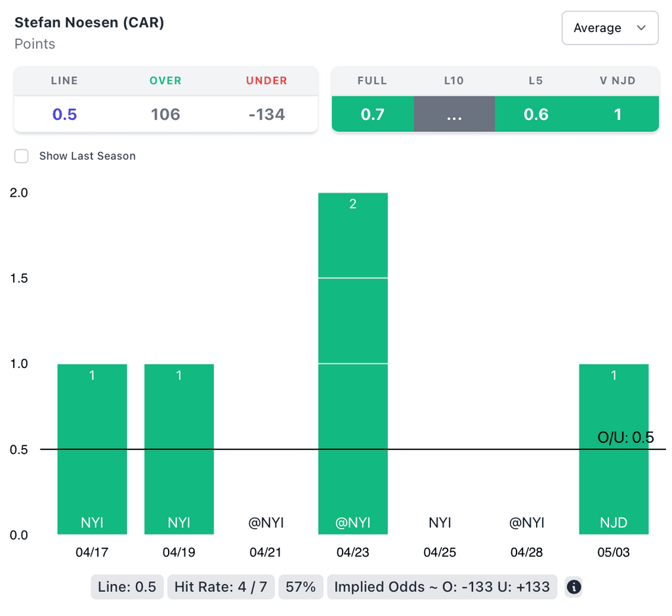672x616 pixels.
Task: Click the line value 0.5
Action: pos(64,114)
